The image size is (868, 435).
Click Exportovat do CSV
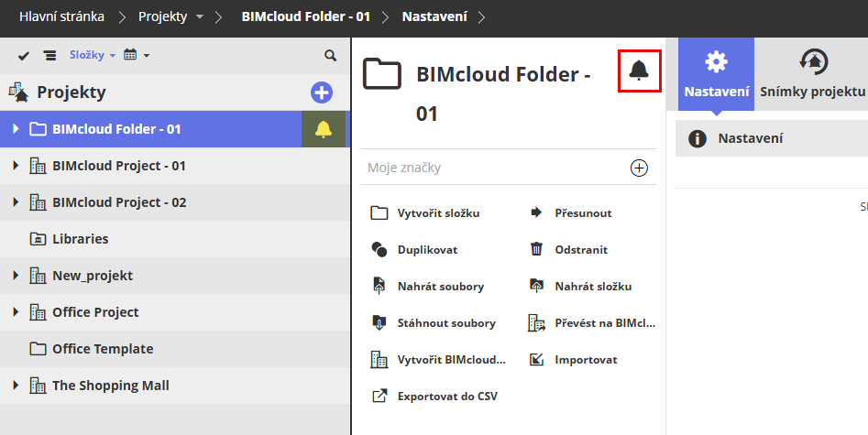(447, 397)
